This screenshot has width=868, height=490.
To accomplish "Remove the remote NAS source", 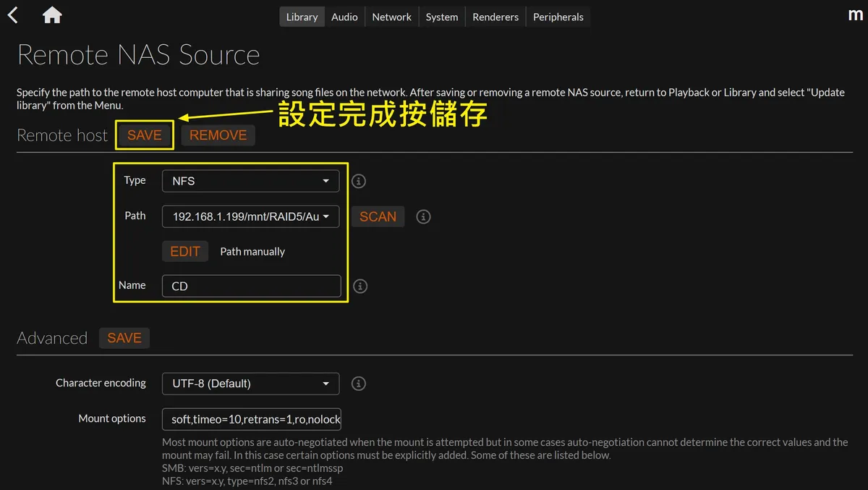I will tap(218, 135).
